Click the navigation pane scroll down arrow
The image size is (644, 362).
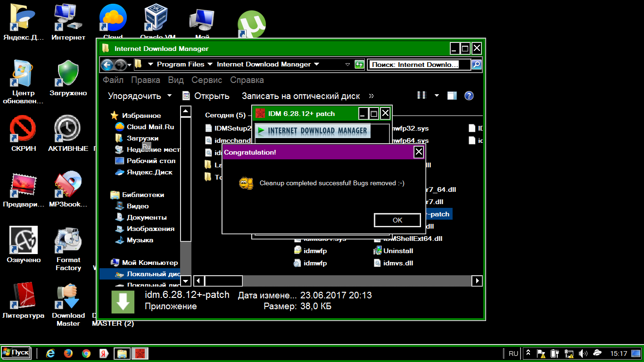click(x=186, y=281)
